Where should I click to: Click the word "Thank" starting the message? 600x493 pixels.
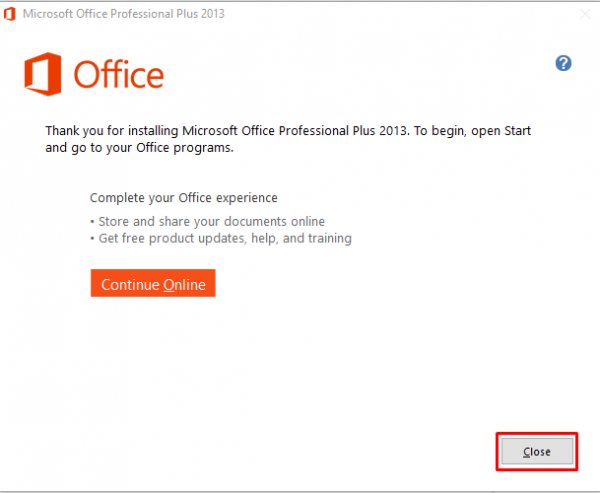[64, 131]
